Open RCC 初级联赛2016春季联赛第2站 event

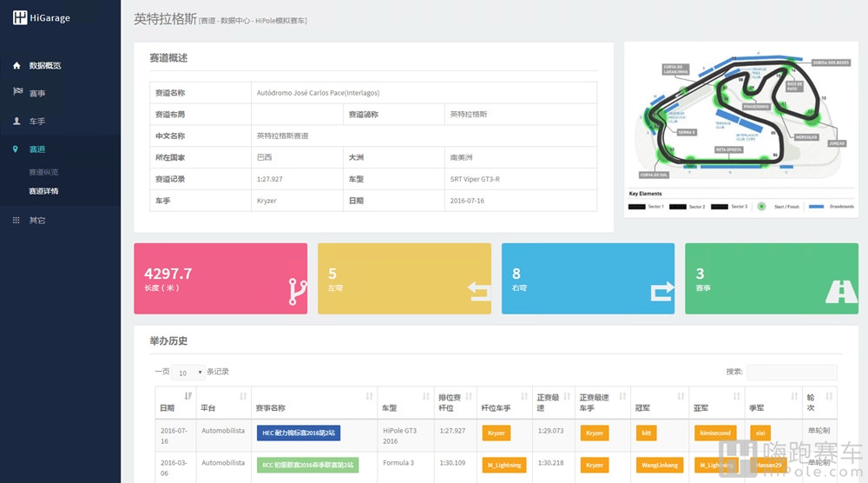tap(308, 465)
